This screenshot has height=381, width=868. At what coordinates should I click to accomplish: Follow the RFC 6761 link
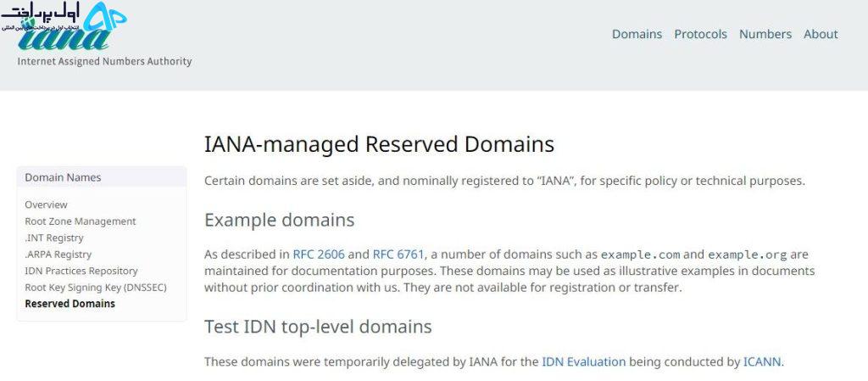coord(398,255)
